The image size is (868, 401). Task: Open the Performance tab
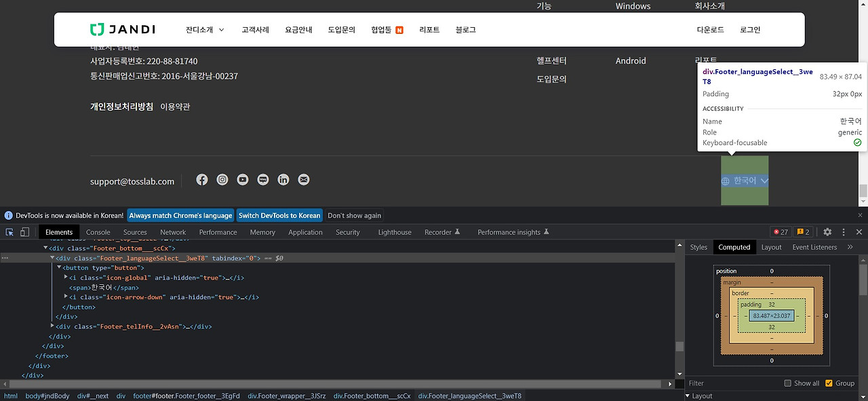coord(218,232)
